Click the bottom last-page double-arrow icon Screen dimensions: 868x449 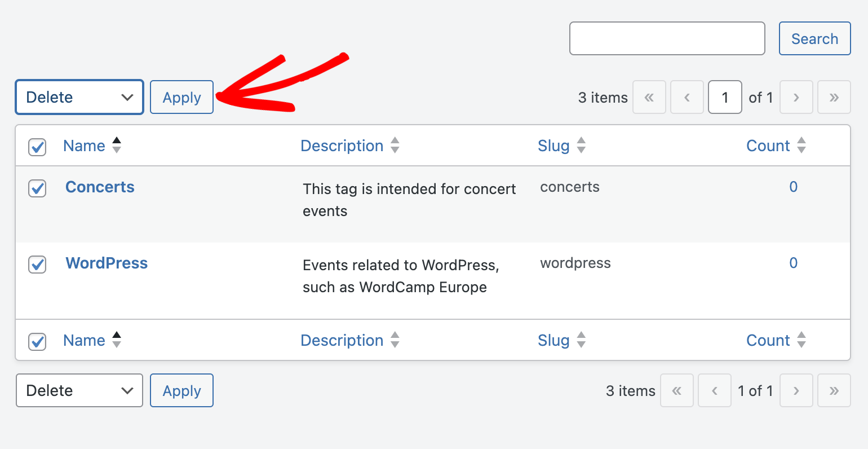click(834, 390)
